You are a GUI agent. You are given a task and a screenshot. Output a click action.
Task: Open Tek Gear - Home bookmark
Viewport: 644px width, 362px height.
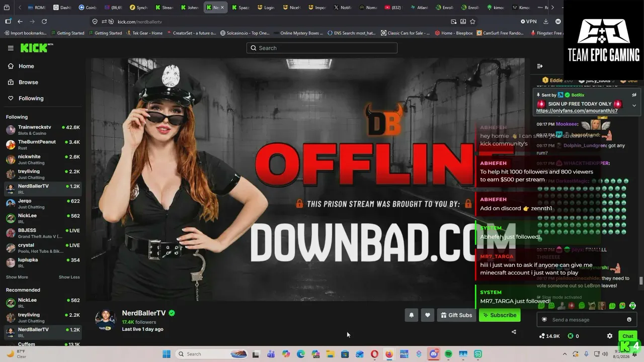(144, 33)
